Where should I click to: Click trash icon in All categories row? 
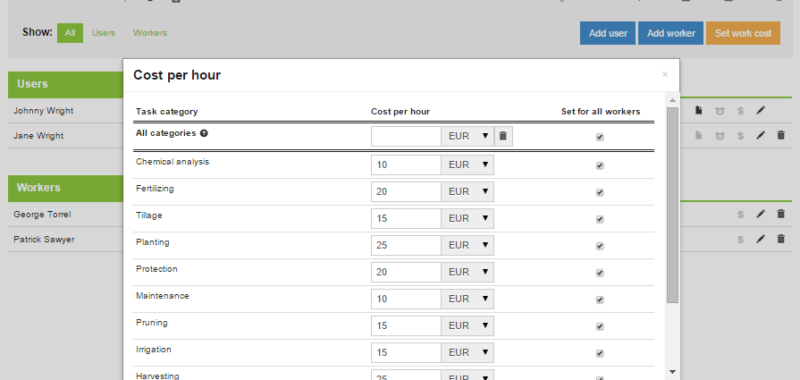click(503, 136)
